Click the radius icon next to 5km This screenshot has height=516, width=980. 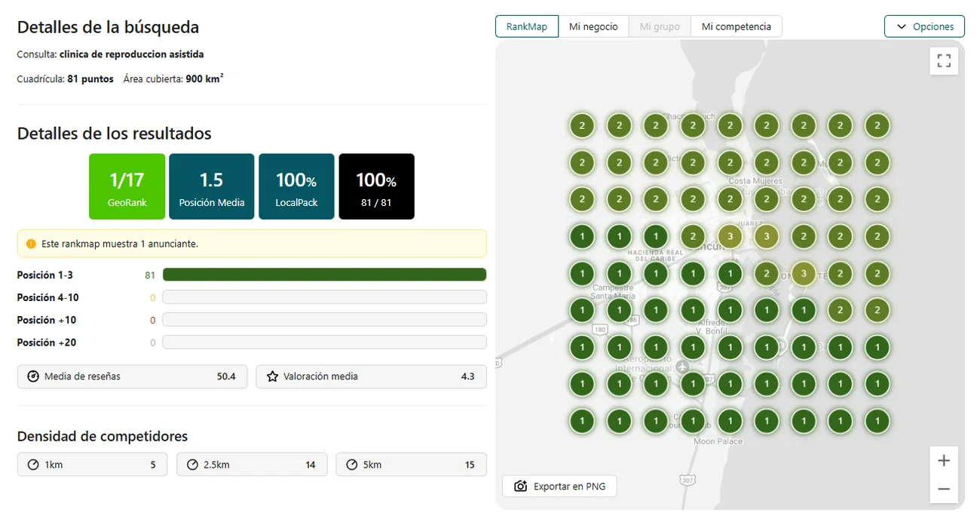coord(352,465)
